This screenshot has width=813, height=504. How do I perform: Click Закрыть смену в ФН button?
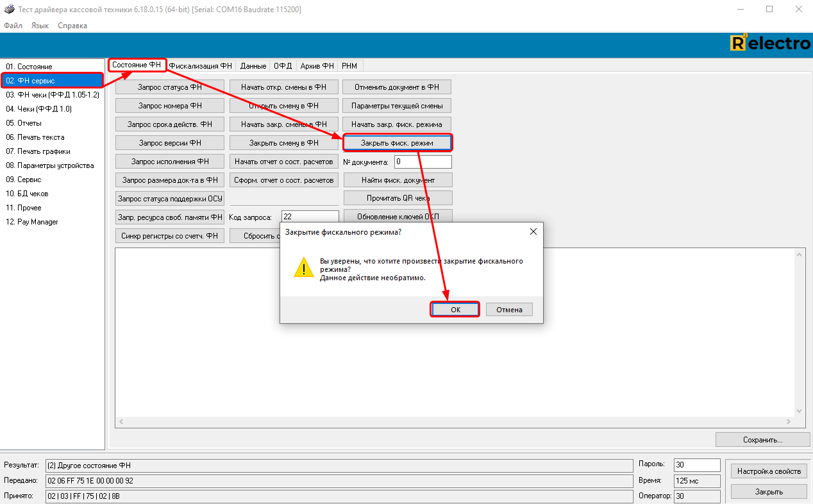pyautogui.click(x=283, y=143)
